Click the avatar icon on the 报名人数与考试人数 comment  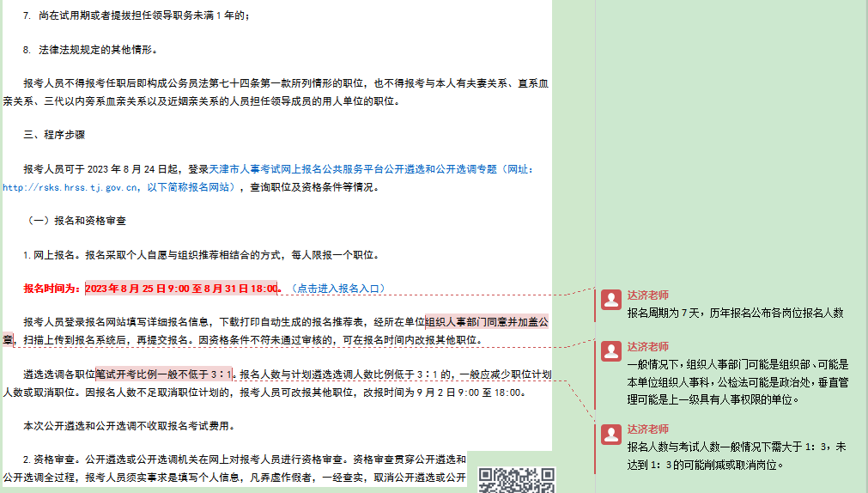[x=610, y=434]
